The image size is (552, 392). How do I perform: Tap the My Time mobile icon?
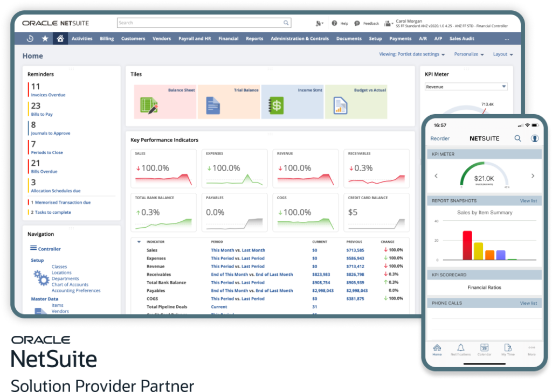click(507, 349)
